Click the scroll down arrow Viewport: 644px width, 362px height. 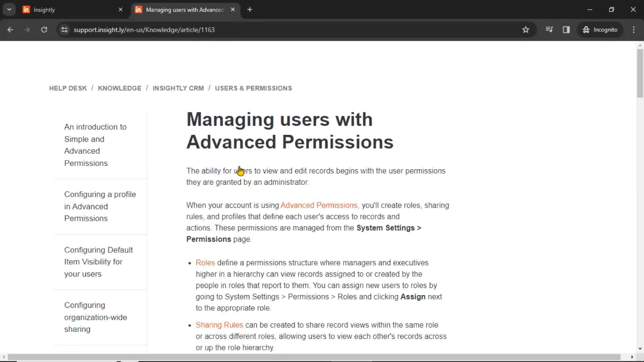[x=640, y=349]
